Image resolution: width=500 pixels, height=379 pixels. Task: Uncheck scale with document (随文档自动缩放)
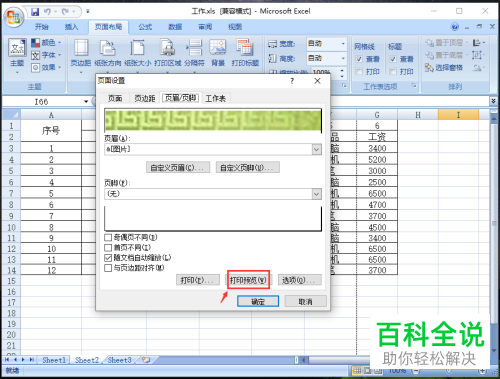[x=108, y=258]
